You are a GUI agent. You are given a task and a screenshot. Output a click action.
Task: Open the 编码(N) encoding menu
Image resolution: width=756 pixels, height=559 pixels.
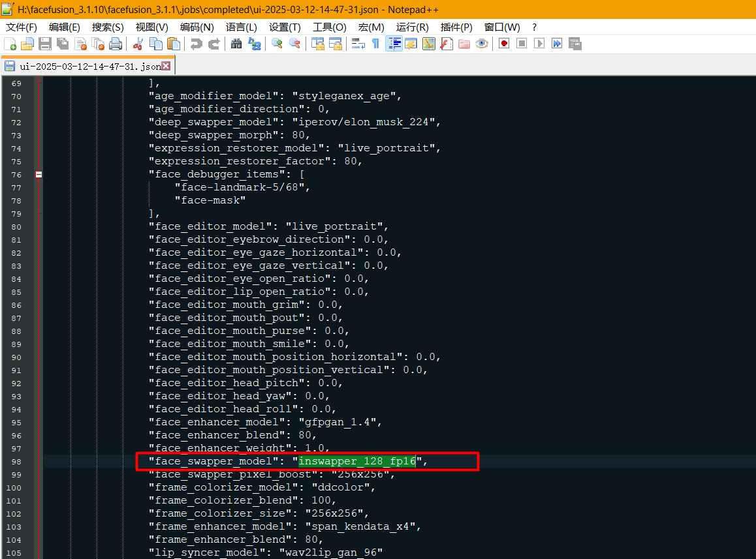[197, 27]
